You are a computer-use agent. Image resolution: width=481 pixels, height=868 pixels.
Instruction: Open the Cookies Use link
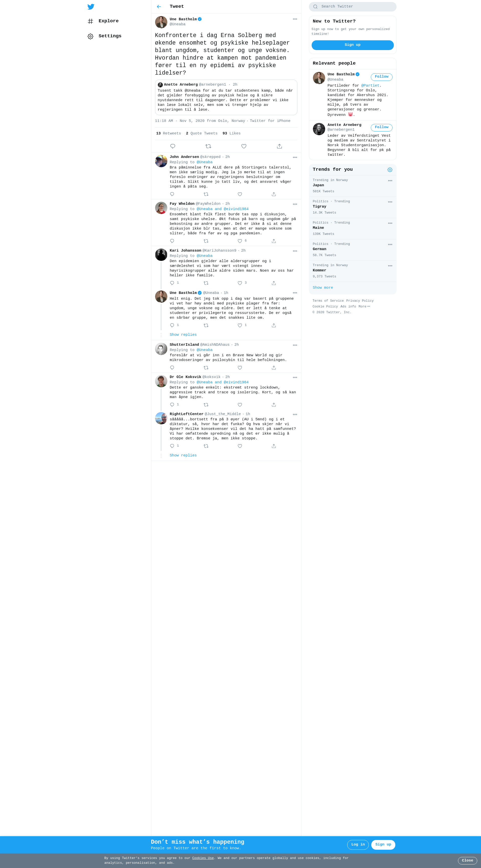[203, 858]
